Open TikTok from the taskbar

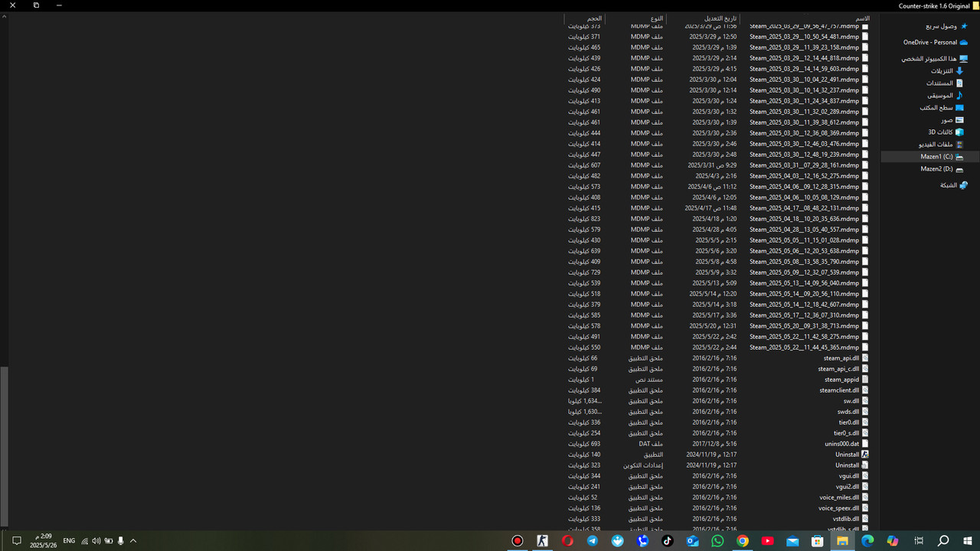[x=668, y=541]
